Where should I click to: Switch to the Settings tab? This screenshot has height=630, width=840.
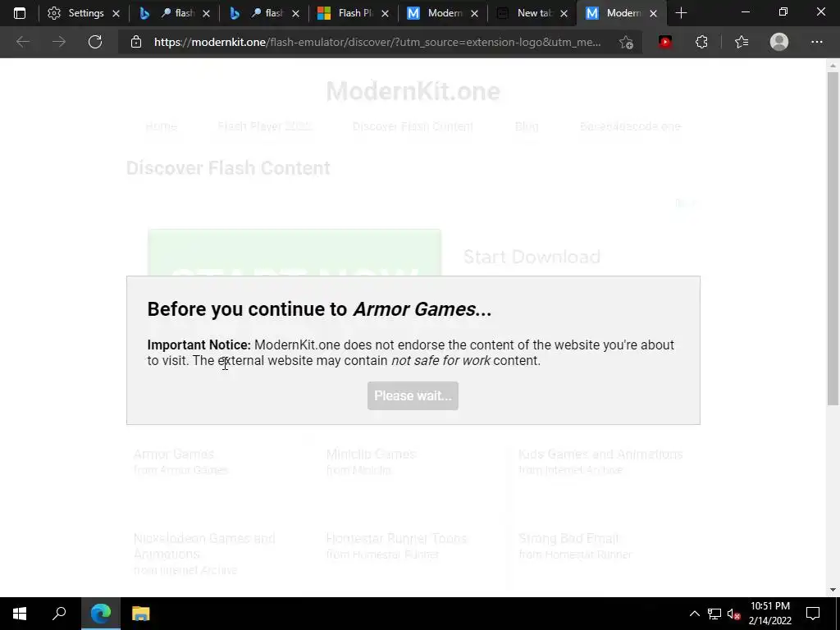pos(76,13)
